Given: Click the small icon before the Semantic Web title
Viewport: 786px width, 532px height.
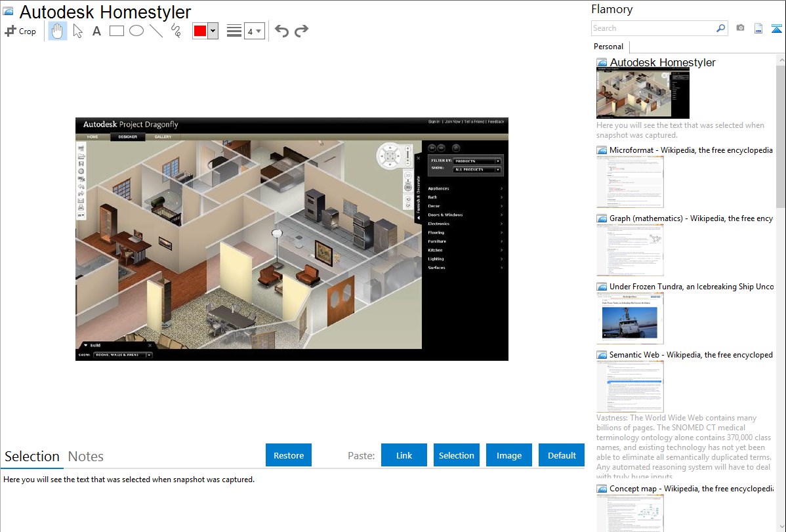Looking at the screenshot, I should coord(602,355).
